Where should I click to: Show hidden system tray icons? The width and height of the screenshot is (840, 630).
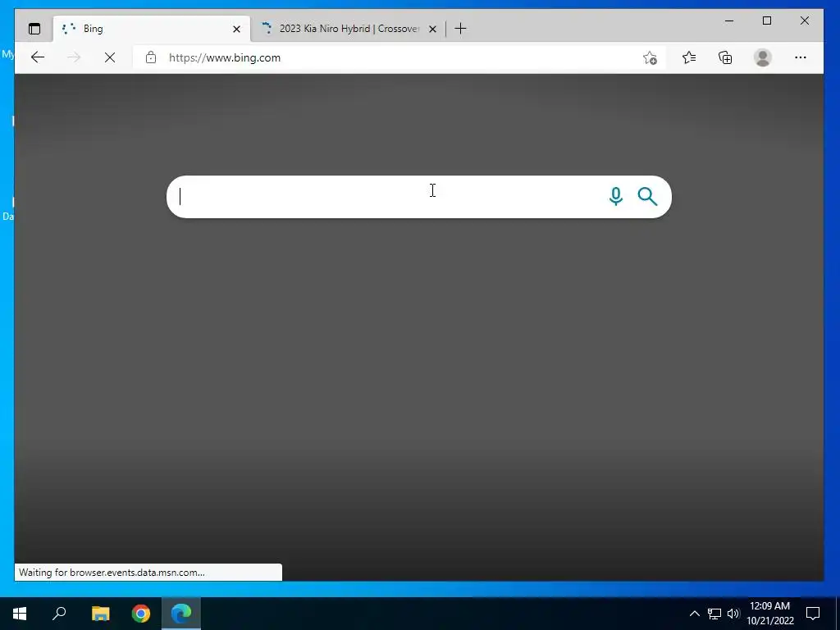694,614
